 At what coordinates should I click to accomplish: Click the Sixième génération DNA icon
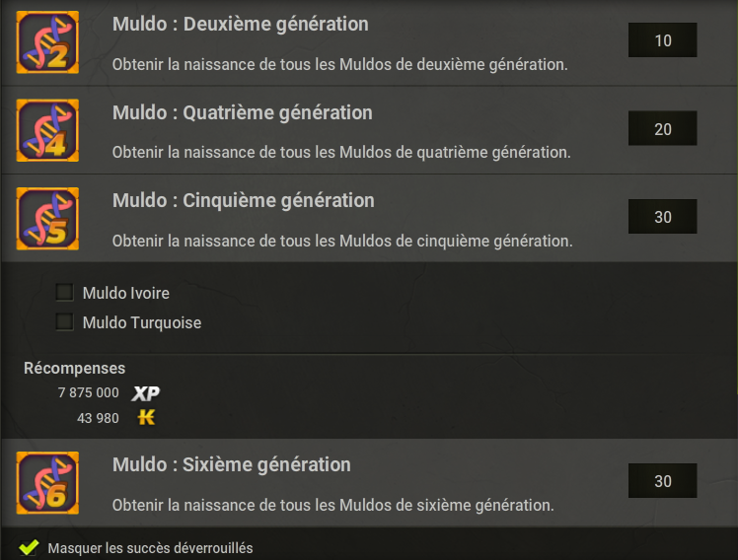(x=47, y=483)
